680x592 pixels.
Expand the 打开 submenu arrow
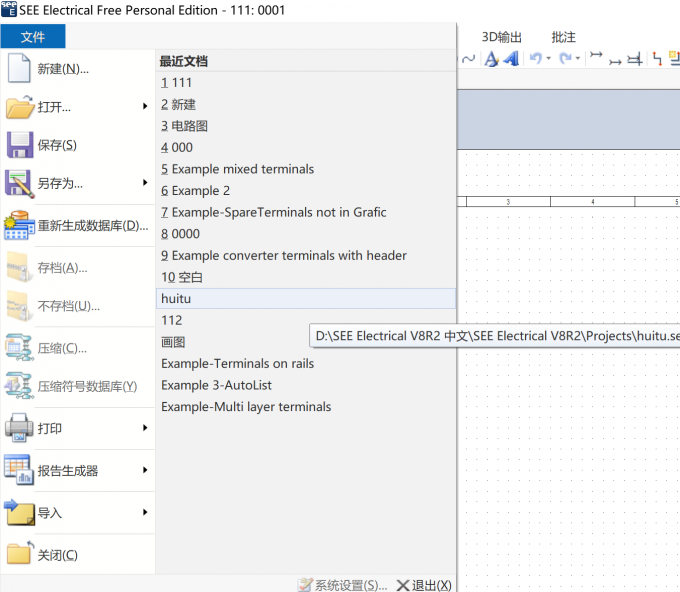145,106
